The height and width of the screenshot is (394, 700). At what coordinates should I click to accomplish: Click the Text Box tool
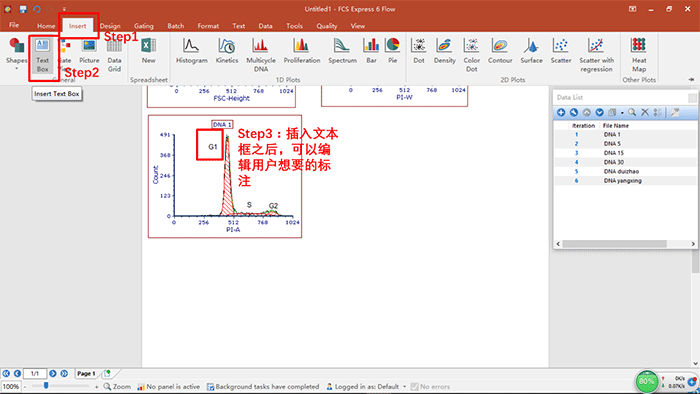42,55
